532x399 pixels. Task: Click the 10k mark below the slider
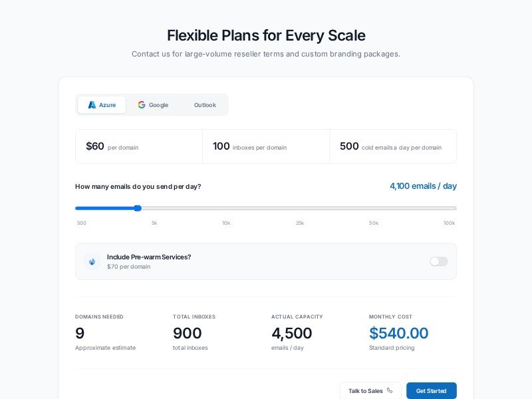[226, 223]
